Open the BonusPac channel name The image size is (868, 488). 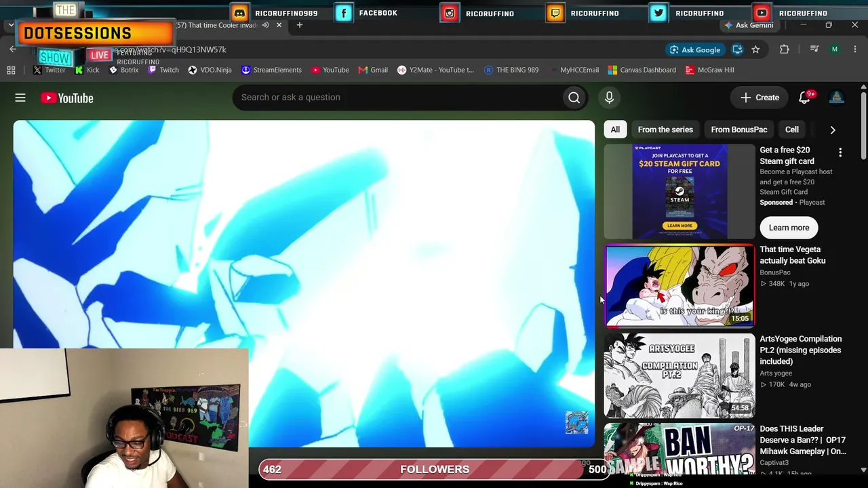pyautogui.click(x=775, y=272)
